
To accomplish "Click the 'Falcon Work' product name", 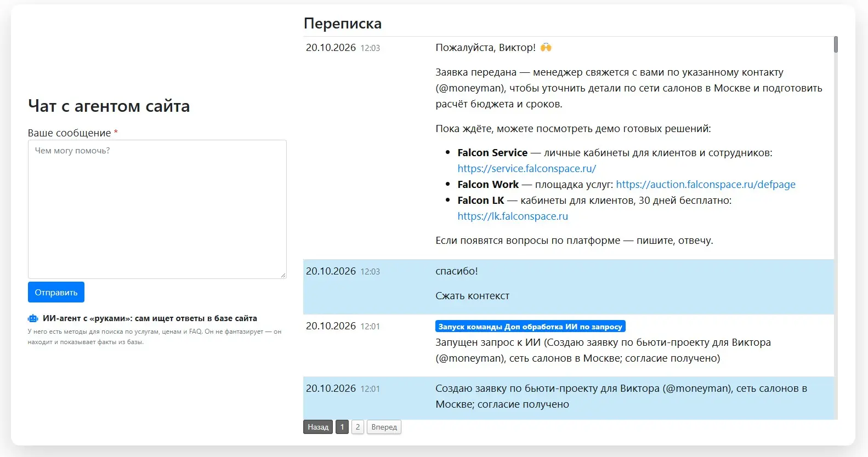I will click(x=488, y=184).
